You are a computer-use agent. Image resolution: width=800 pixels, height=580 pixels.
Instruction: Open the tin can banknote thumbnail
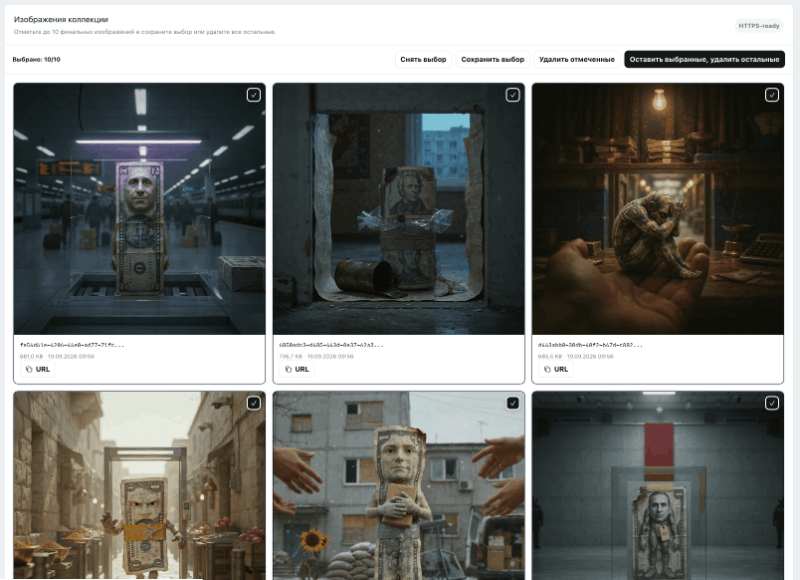pyautogui.click(x=398, y=209)
